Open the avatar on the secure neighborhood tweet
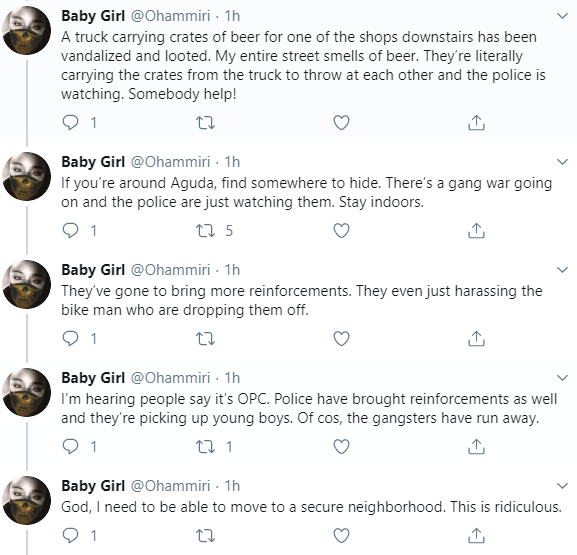The width and height of the screenshot is (577, 555). pos(26,500)
